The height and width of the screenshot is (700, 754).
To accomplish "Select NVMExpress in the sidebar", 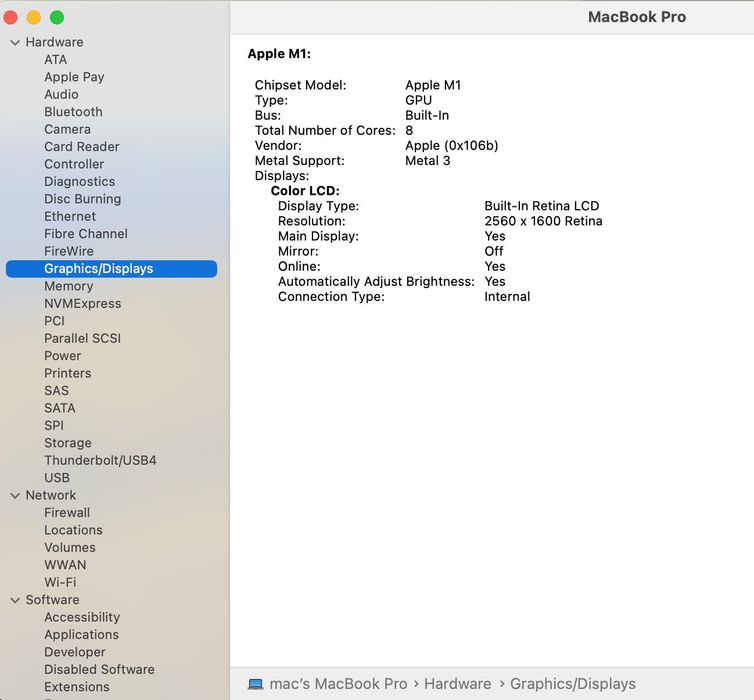I will coord(82,303).
